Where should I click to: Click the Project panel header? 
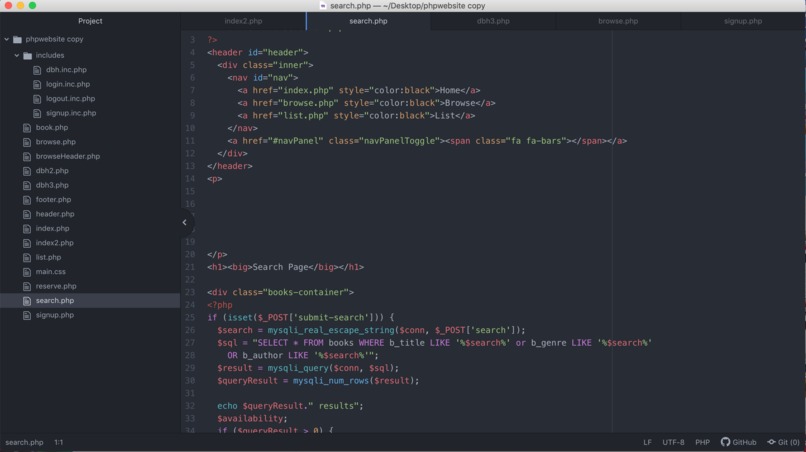pos(90,21)
